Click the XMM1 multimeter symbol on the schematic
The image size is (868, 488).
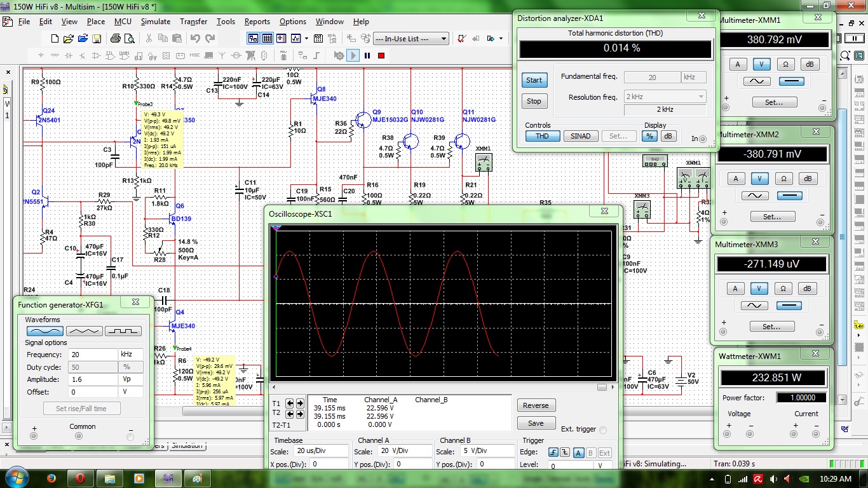coord(484,163)
